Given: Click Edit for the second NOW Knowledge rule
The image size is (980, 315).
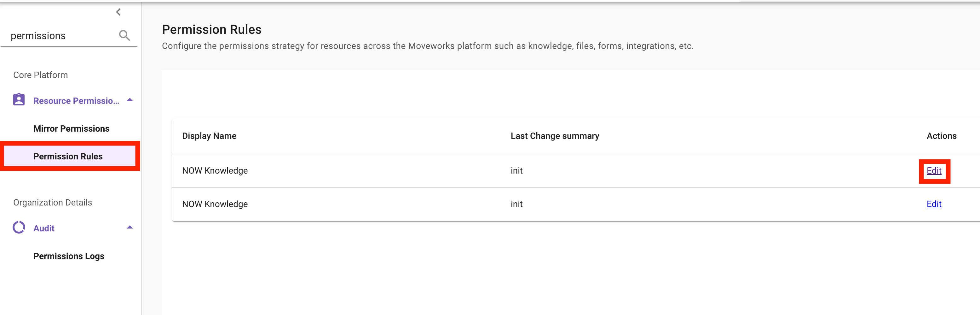Looking at the screenshot, I should (934, 204).
